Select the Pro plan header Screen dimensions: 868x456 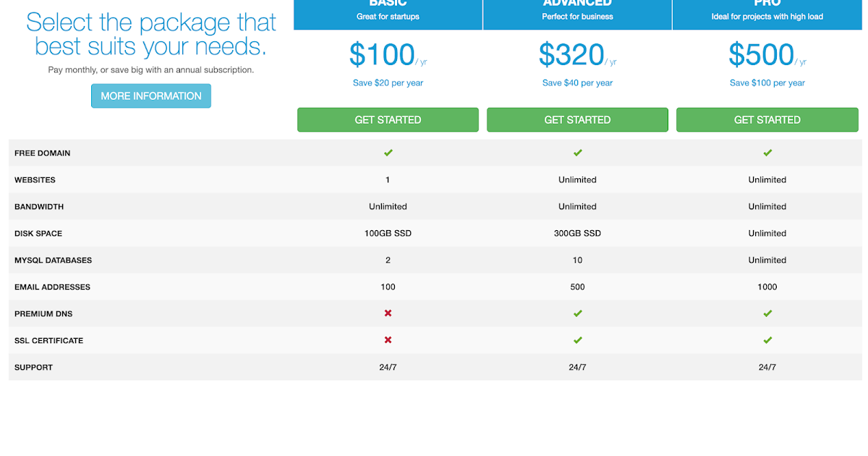(x=767, y=10)
